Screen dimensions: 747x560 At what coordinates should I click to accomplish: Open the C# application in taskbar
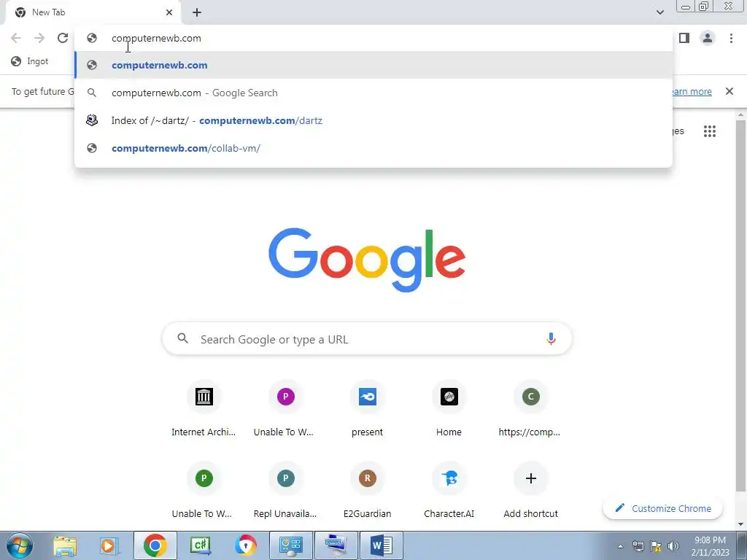pos(200,545)
